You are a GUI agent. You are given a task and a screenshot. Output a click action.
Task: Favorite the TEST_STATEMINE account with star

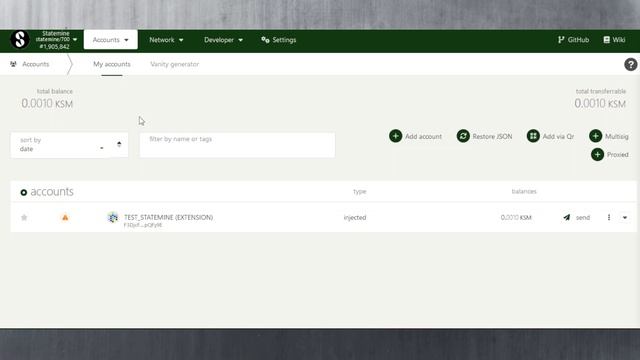[x=24, y=217]
